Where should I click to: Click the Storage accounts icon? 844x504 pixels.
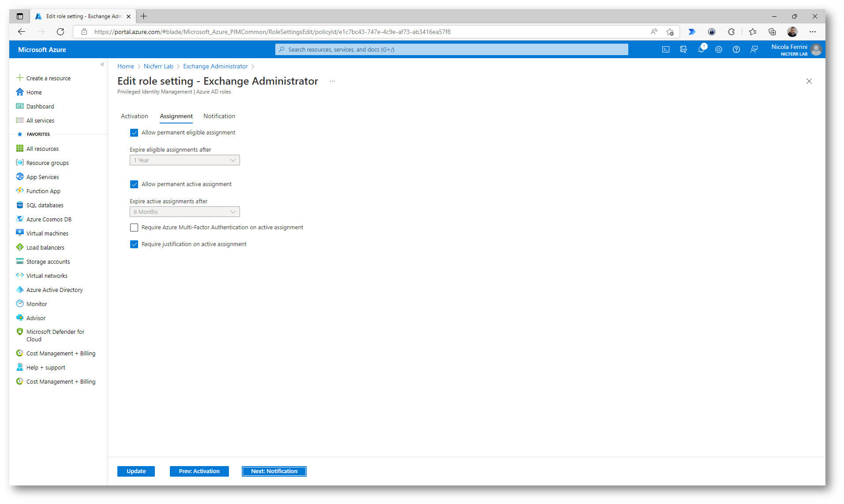20,261
